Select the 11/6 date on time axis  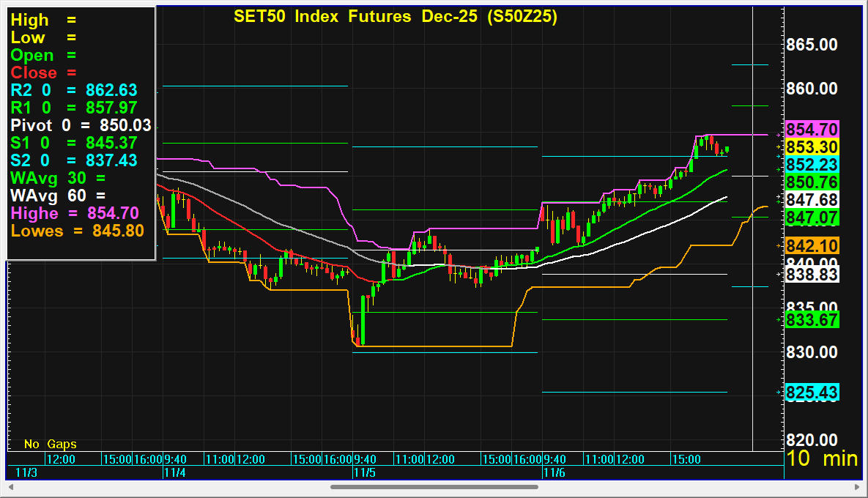pos(553,473)
